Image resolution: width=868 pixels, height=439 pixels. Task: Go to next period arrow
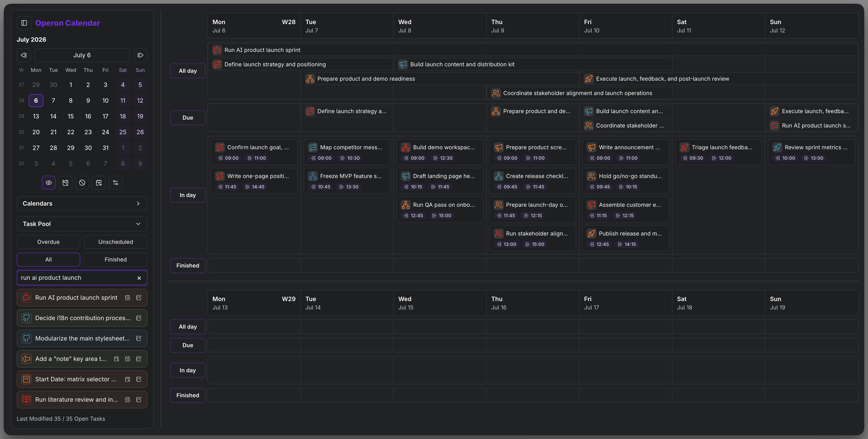coord(141,55)
